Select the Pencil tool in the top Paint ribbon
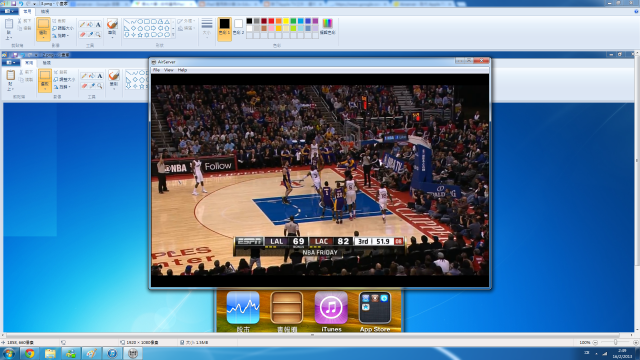The image size is (640, 360). 82,24
